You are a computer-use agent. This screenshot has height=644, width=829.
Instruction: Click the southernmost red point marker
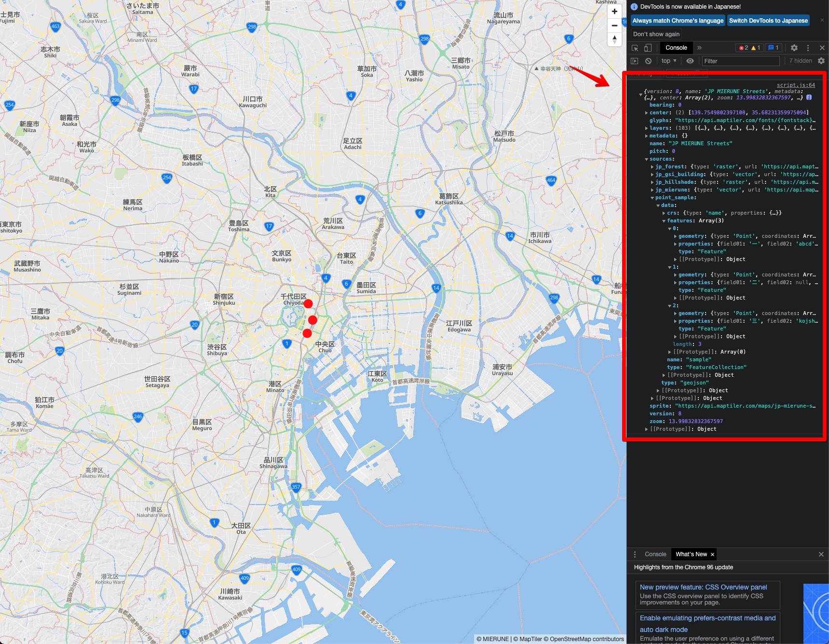point(307,333)
